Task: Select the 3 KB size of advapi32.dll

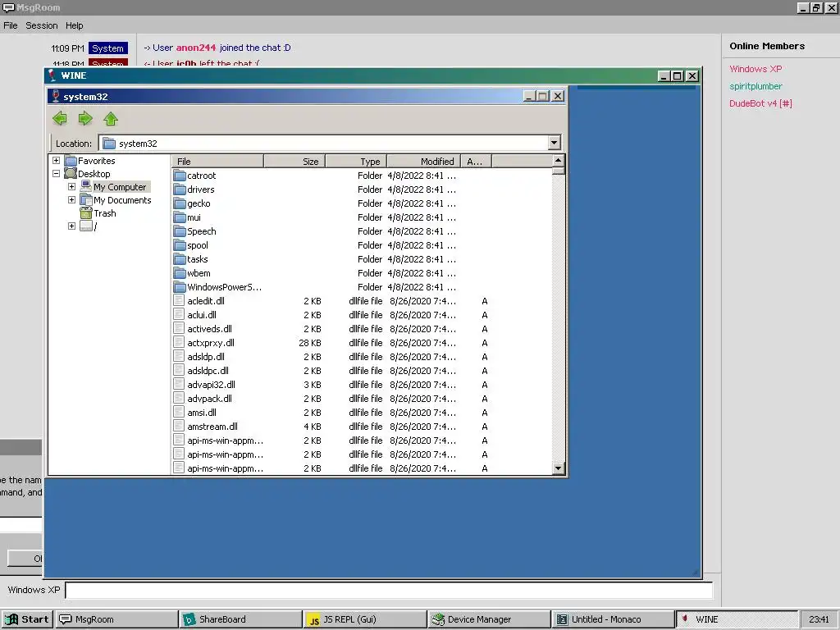Action: [313, 384]
